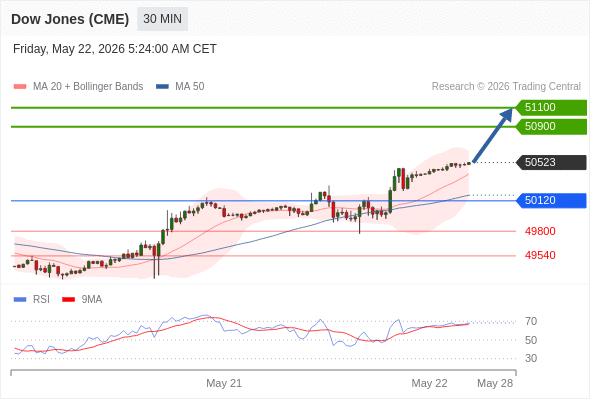Click the blue upward forecast arrow

pos(493,135)
